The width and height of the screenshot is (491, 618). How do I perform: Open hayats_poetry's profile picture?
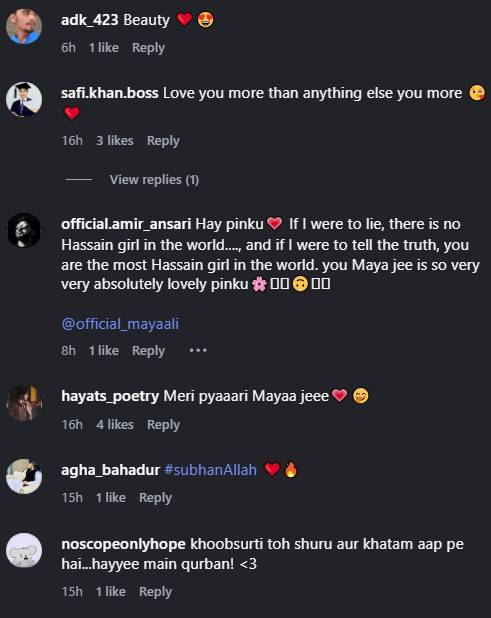[24, 402]
